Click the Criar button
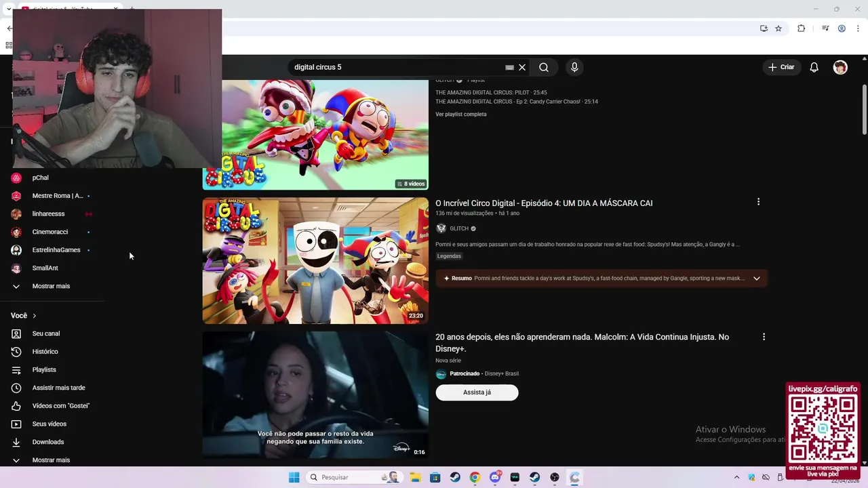The height and width of the screenshot is (488, 868). click(x=781, y=67)
